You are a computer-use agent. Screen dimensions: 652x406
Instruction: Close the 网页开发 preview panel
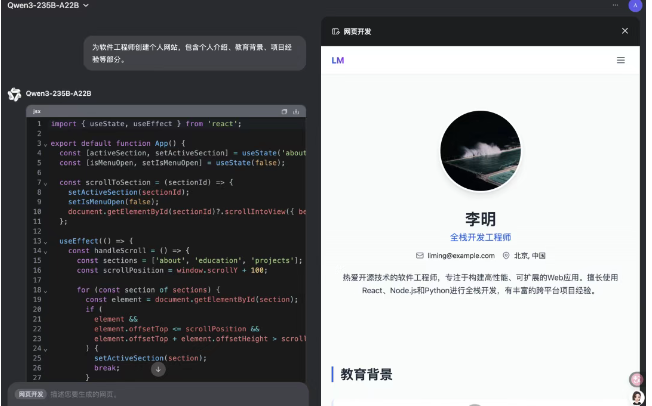point(625,31)
